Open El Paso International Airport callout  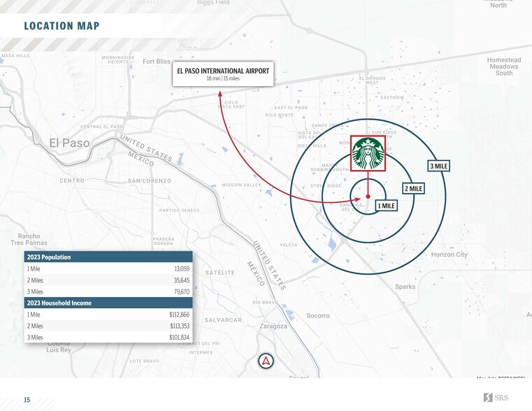coord(223,74)
